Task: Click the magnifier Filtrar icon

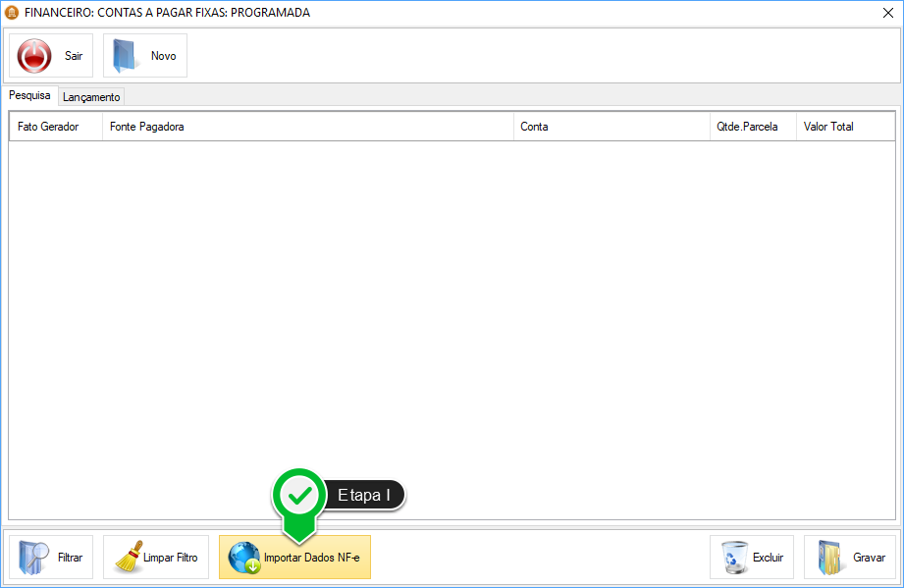Action: tap(33, 558)
